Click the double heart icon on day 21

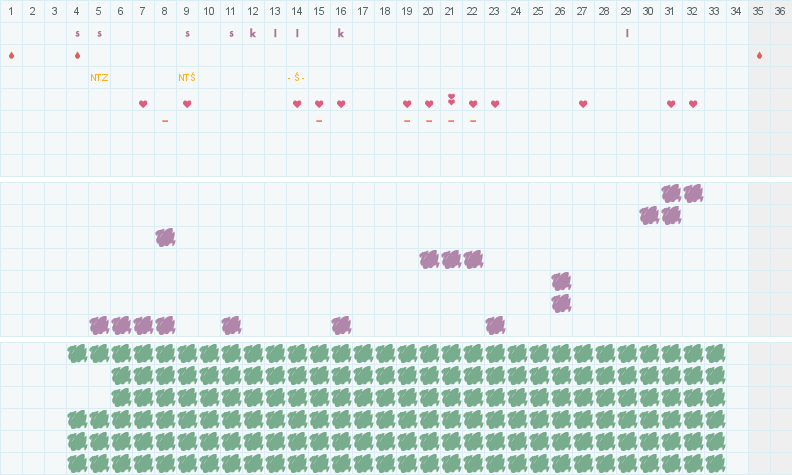(451, 100)
